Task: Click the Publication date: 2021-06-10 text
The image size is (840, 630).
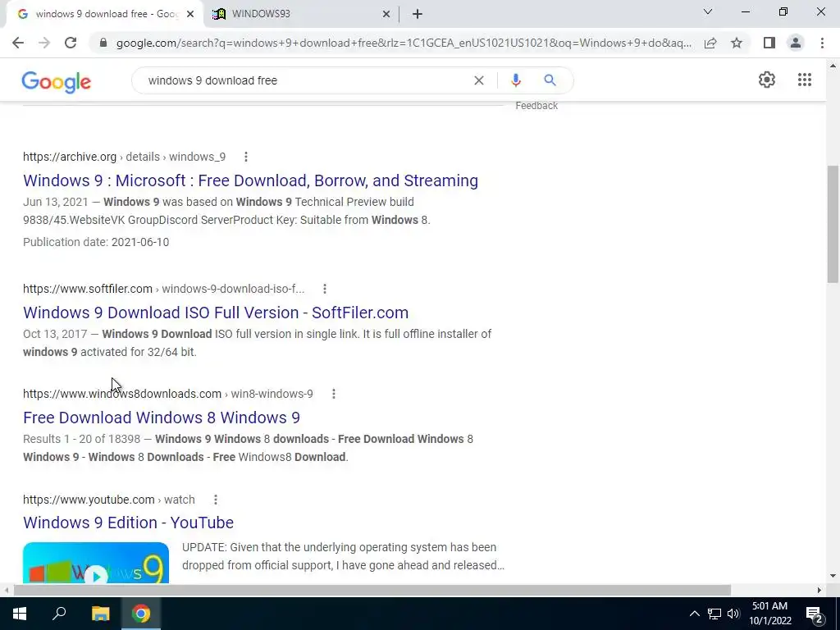Action: pyautogui.click(x=96, y=242)
